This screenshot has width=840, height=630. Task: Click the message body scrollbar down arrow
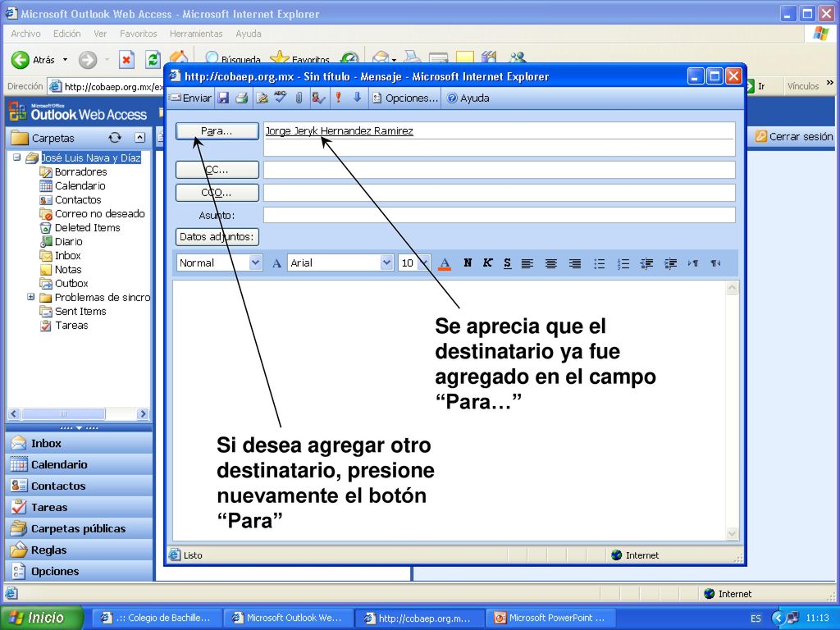pyautogui.click(x=733, y=533)
